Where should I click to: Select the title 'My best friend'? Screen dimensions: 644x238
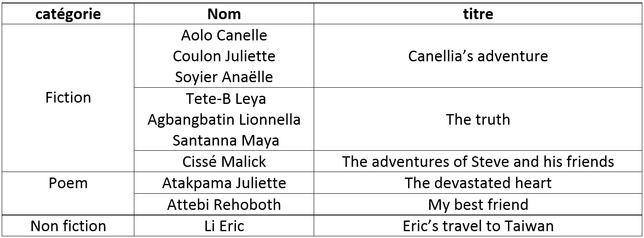coord(478,204)
